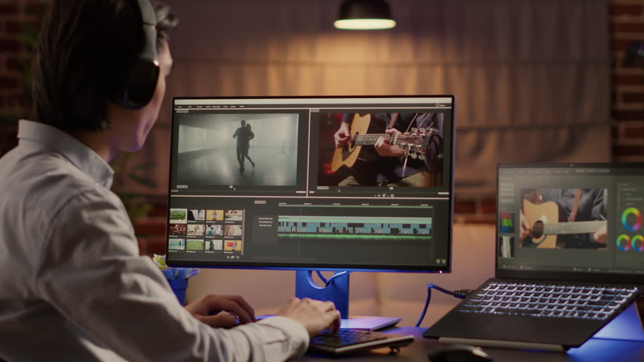Click the list view icon below the media bin
The height and width of the screenshot is (362, 644).
tap(228, 257)
